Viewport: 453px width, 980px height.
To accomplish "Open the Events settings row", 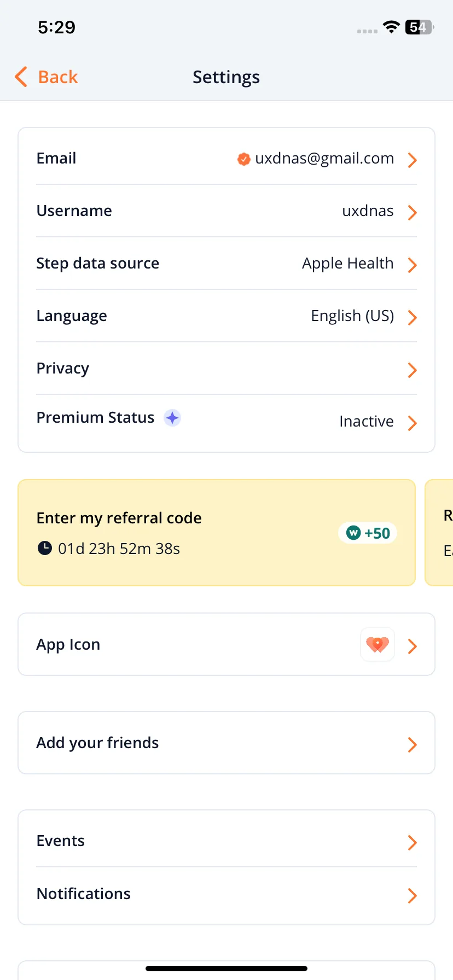I will pyautogui.click(x=226, y=841).
